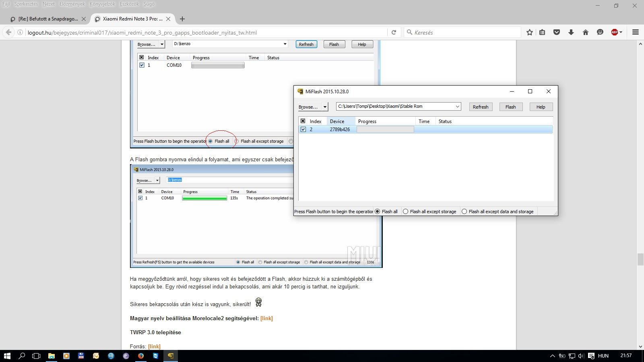
Task: Click the volume icon in system tray
Action: [581, 356]
